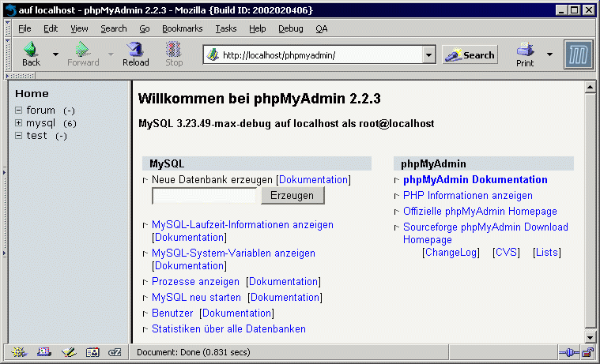
Task: Click the online/offline plug icon
Action: tap(568, 352)
